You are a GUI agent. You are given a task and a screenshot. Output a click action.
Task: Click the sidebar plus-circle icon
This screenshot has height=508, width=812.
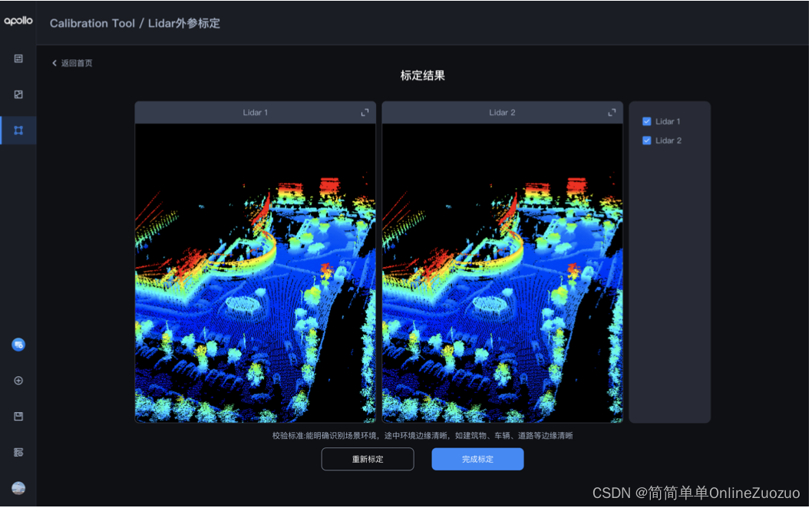tap(18, 381)
